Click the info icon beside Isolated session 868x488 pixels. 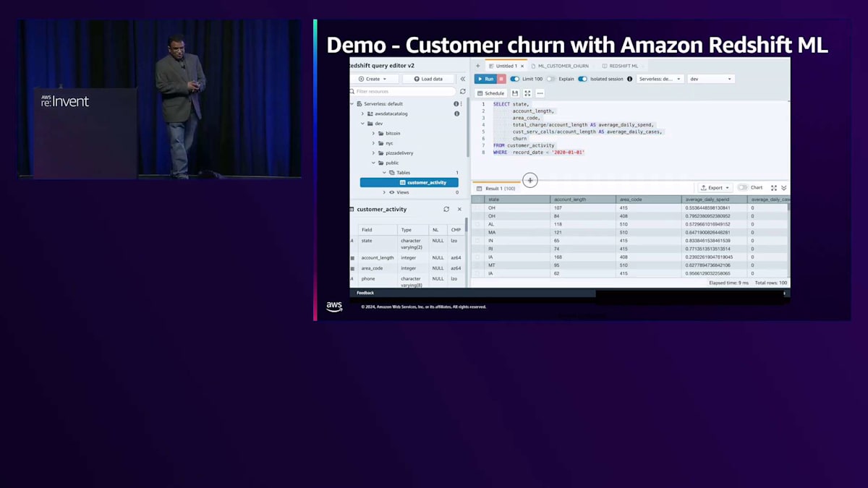[629, 79]
